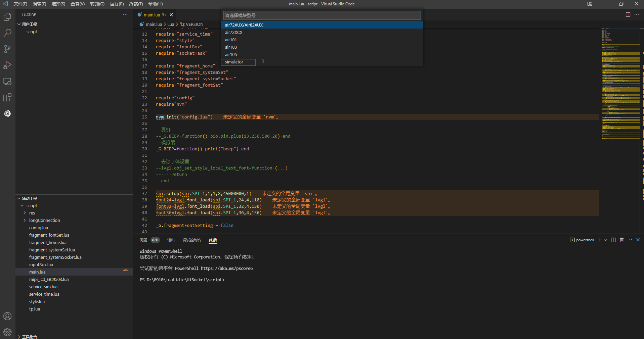Screen dimensions: 644x339
Task: Open the 终端(T) menu
Action: [136, 4]
